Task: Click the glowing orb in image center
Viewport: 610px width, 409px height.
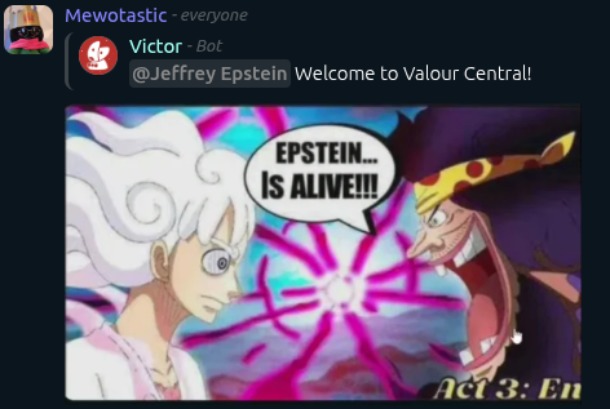Action: (338, 289)
